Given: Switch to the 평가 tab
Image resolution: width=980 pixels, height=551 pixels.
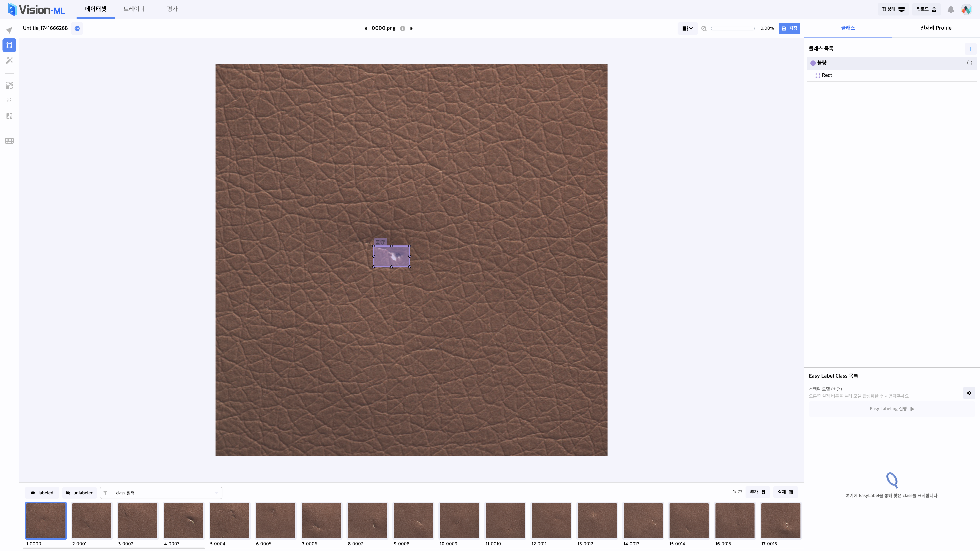Looking at the screenshot, I should tap(172, 9).
